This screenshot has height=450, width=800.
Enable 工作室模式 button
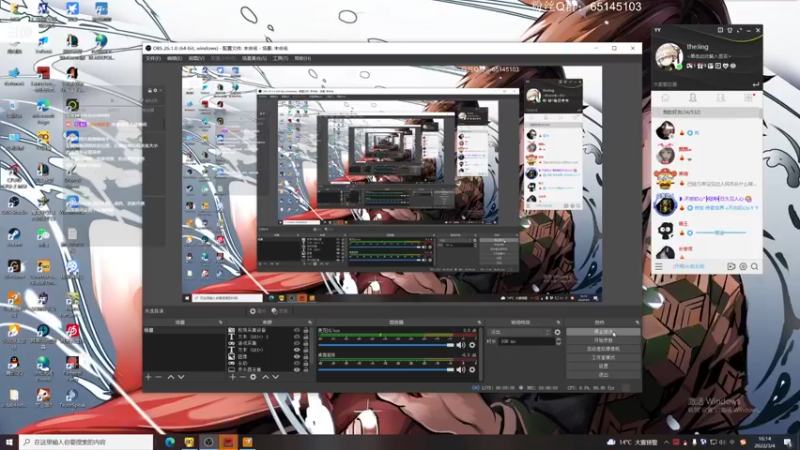coord(603,358)
